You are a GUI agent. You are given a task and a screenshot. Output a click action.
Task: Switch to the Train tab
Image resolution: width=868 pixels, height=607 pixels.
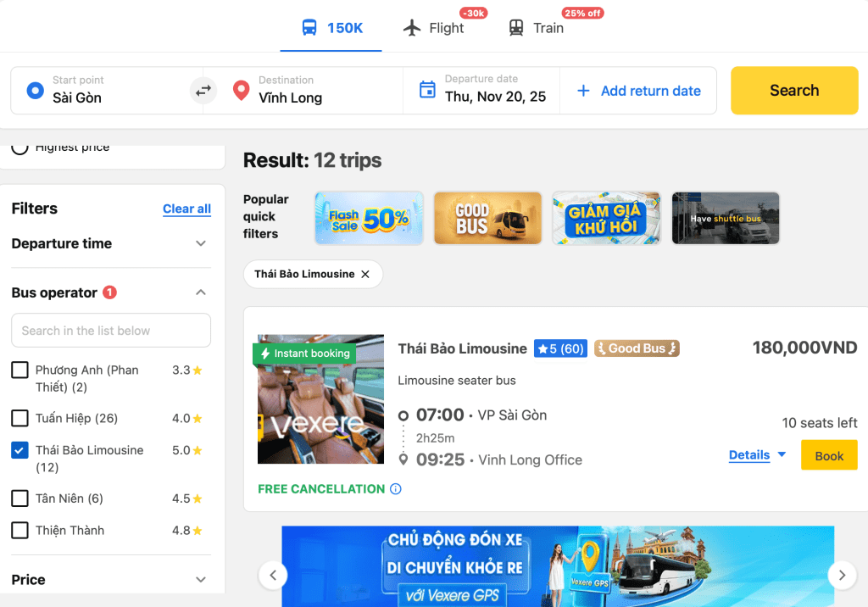pyautogui.click(x=536, y=28)
